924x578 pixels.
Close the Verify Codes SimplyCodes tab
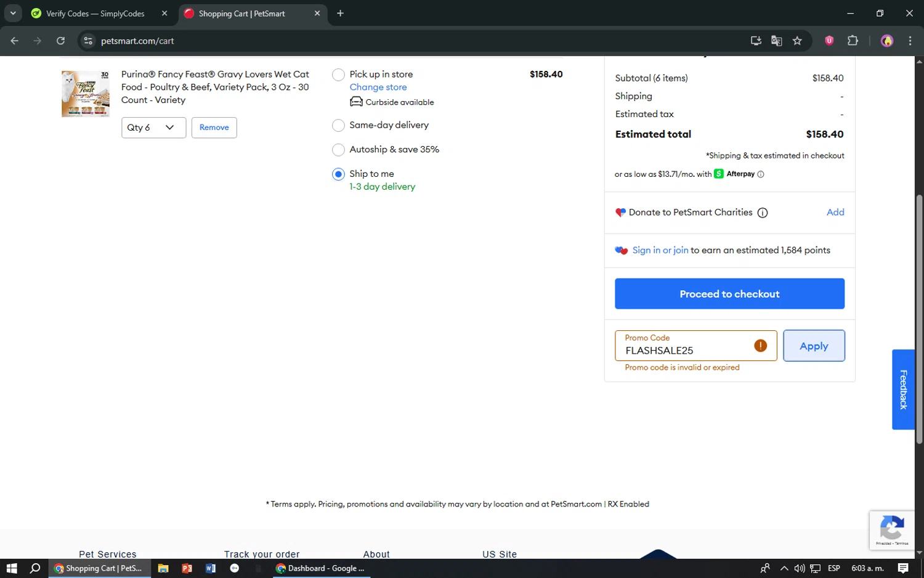click(x=164, y=13)
